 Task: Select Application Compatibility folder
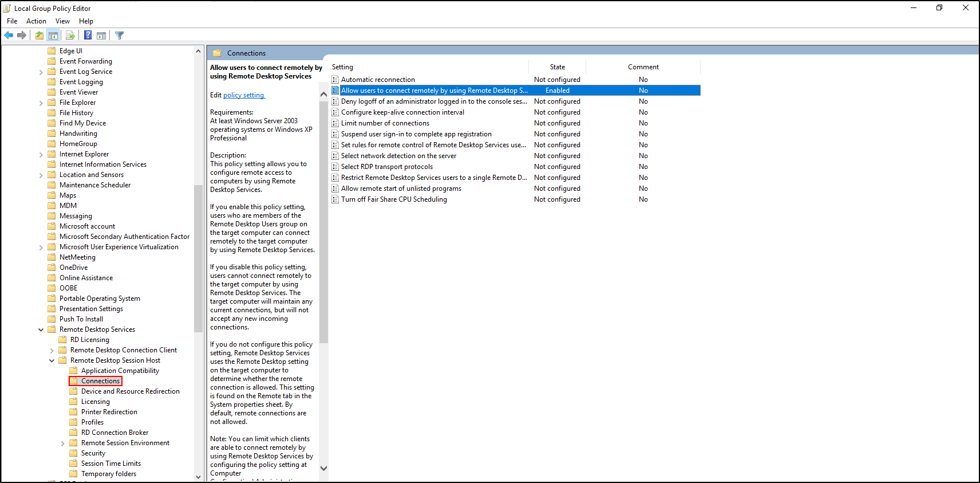coord(120,371)
